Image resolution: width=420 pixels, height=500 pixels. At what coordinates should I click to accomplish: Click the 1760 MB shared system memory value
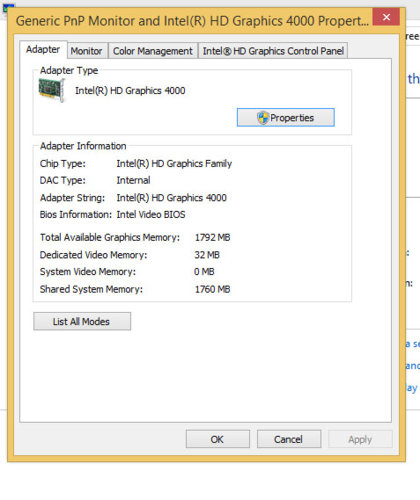tap(213, 289)
